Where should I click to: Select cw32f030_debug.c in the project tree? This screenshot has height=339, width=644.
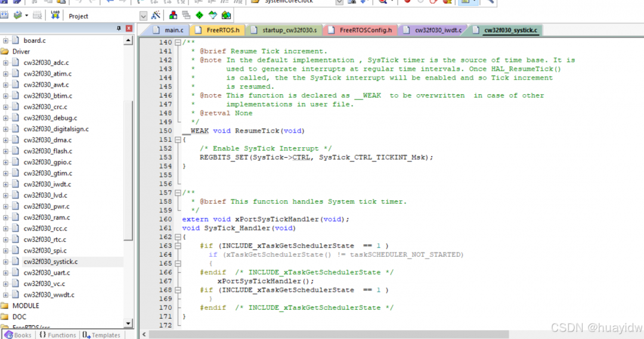coord(50,118)
